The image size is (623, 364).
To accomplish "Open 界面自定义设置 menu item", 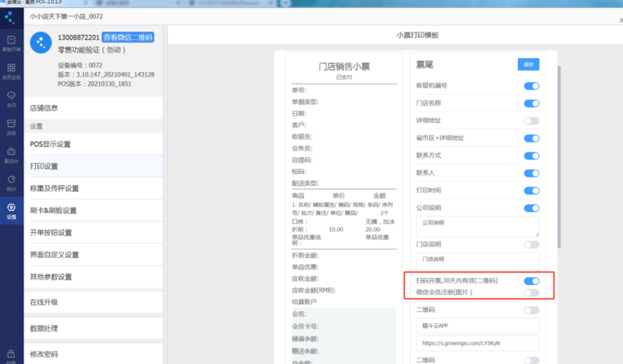I will point(93,255).
